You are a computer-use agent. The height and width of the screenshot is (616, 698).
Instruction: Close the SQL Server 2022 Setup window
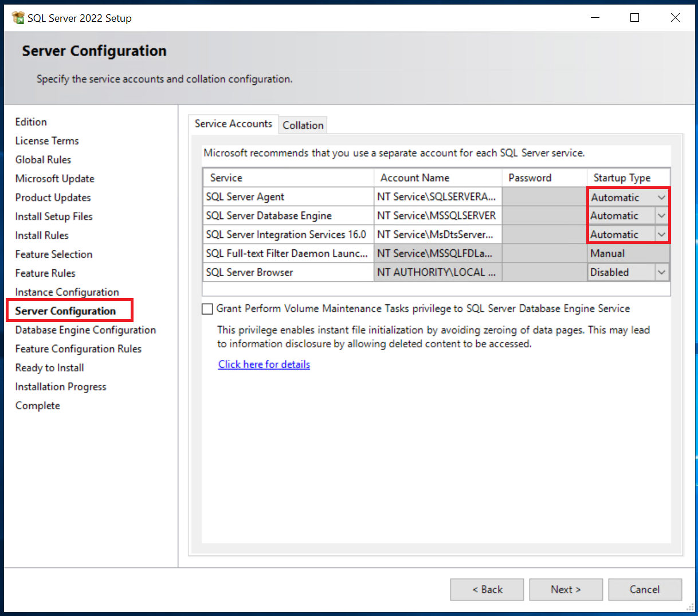(x=675, y=18)
